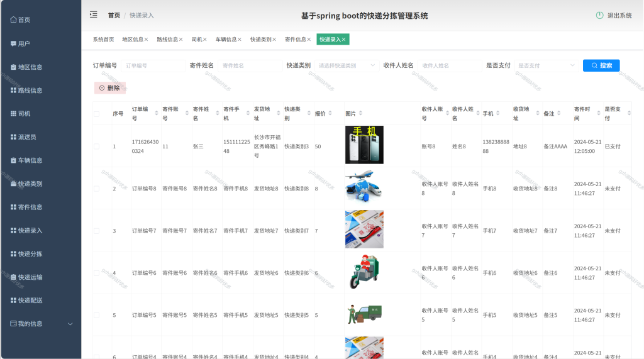
Task: Close the 路线信息 tab
Action: point(180,40)
